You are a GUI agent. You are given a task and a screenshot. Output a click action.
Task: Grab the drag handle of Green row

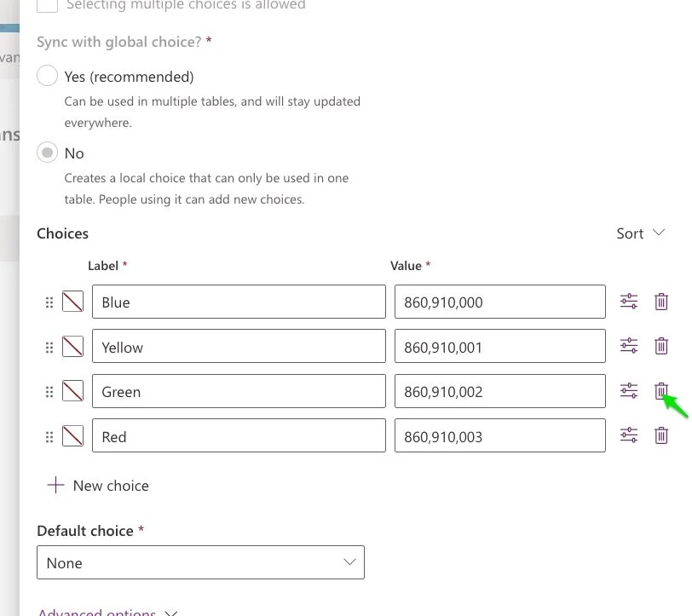(x=49, y=392)
